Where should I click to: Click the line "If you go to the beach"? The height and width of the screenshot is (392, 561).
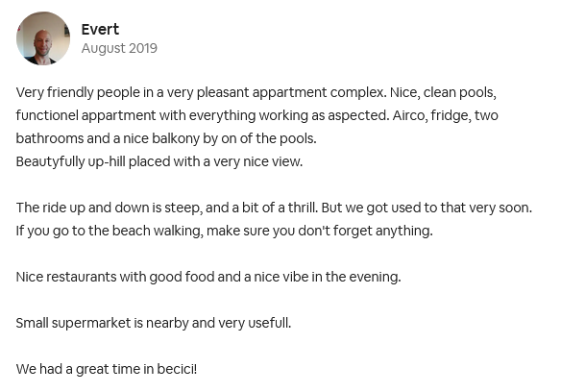(x=225, y=231)
